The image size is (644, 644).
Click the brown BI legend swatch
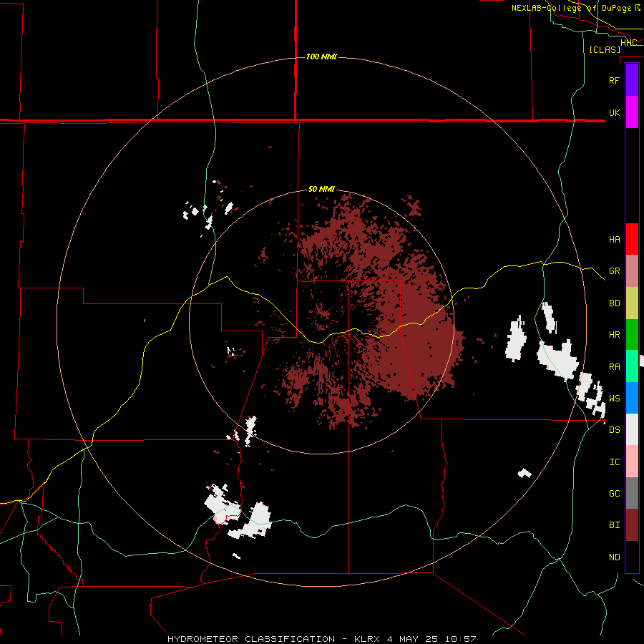tap(632, 525)
